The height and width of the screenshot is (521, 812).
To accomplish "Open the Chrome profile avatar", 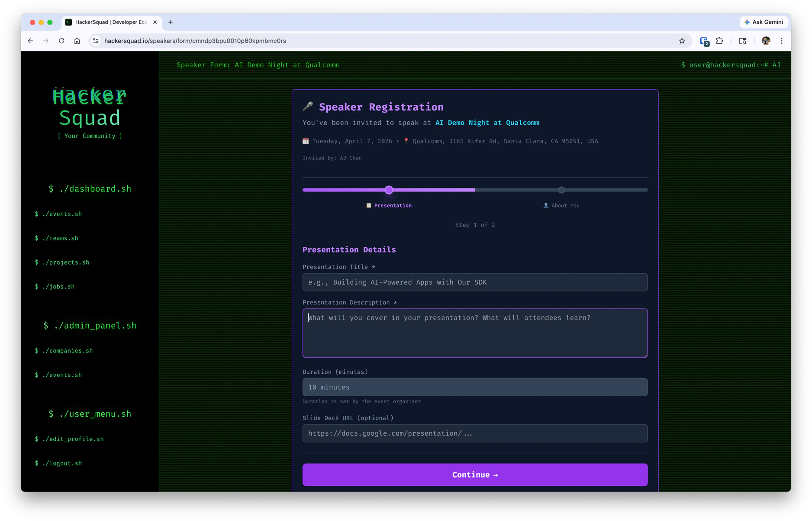I will click(766, 41).
